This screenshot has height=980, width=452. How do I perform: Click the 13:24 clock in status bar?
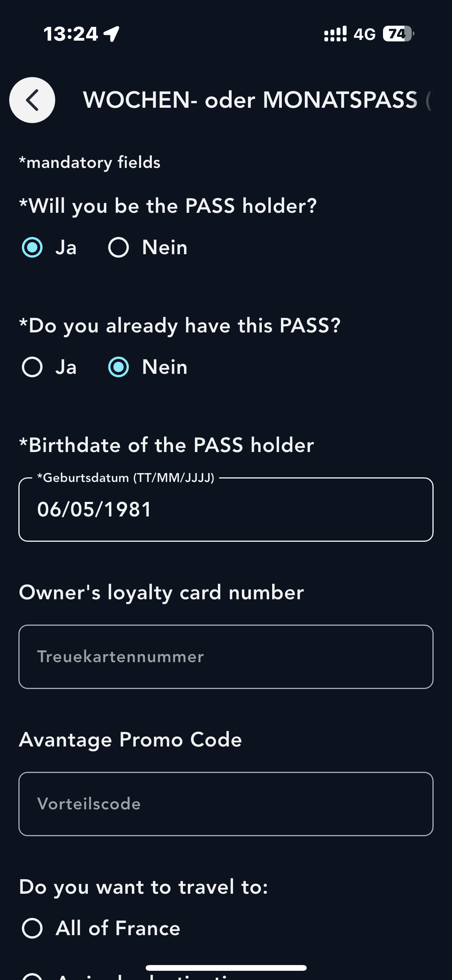coord(71,34)
